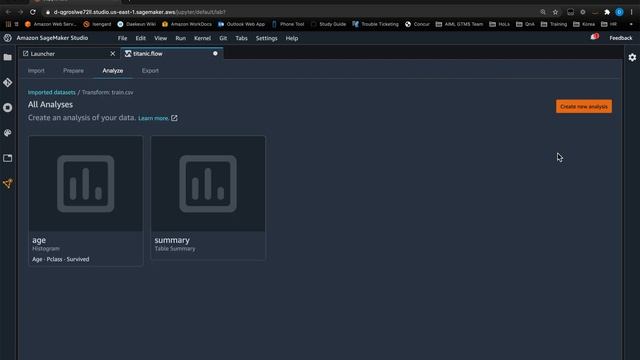Open the View menu
This screenshot has width=640, height=360.
tap(160, 38)
